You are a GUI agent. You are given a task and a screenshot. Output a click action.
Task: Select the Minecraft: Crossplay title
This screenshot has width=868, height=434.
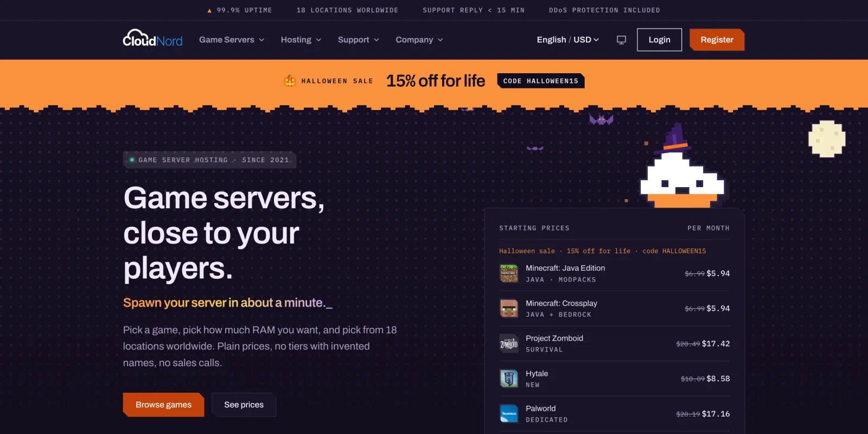coord(561,303)
